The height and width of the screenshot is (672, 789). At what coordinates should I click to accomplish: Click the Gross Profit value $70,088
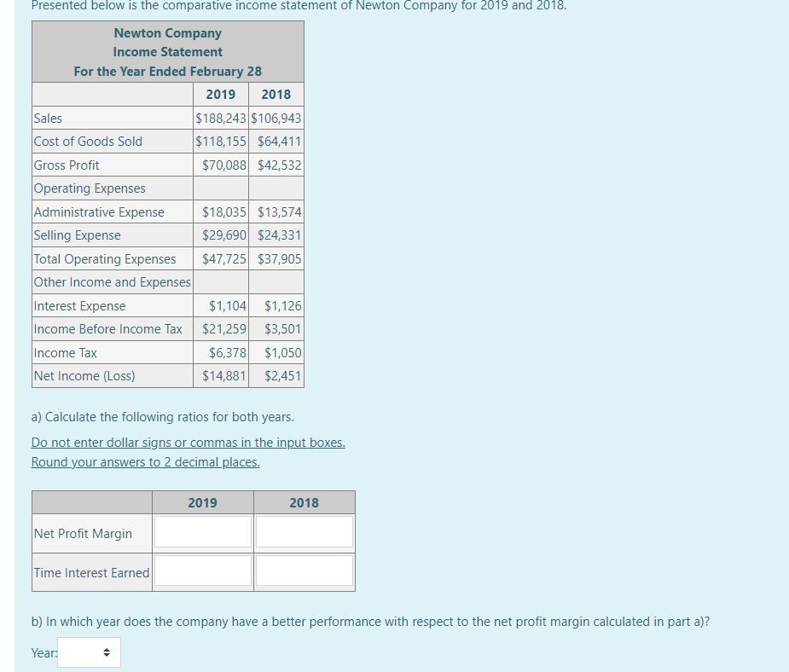223,165
